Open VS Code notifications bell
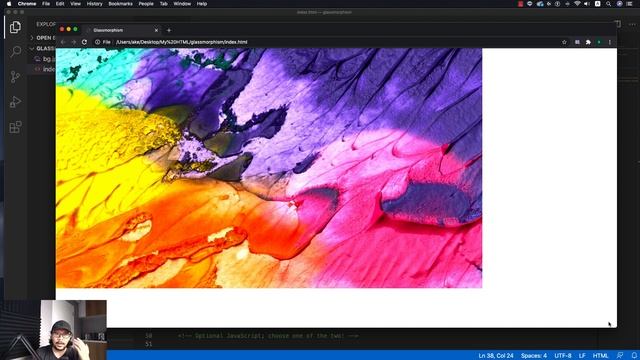Screen dimensions: 640x360 (634, 356)
